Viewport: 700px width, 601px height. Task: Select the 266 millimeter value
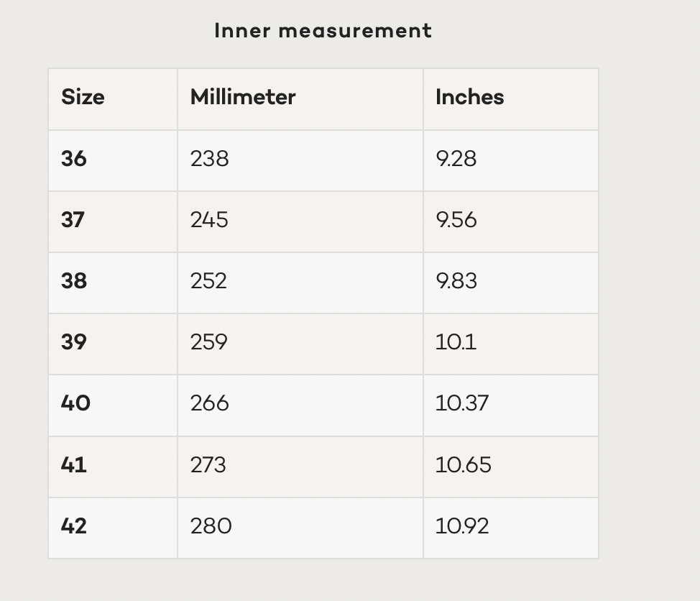[210, 403]
